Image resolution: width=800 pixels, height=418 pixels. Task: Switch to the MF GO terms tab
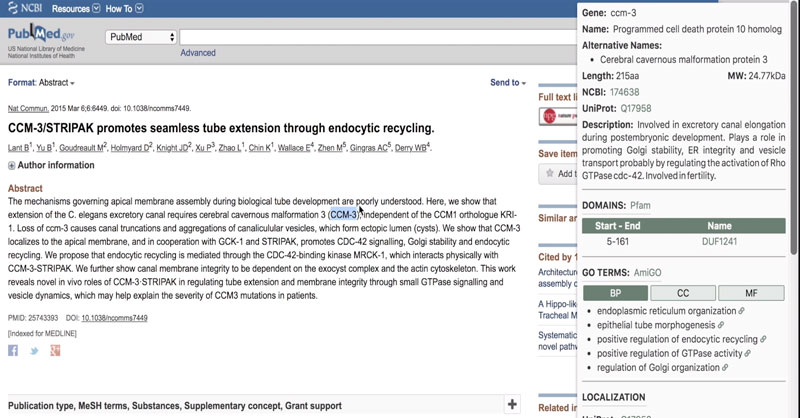click(x=752, y=293)
